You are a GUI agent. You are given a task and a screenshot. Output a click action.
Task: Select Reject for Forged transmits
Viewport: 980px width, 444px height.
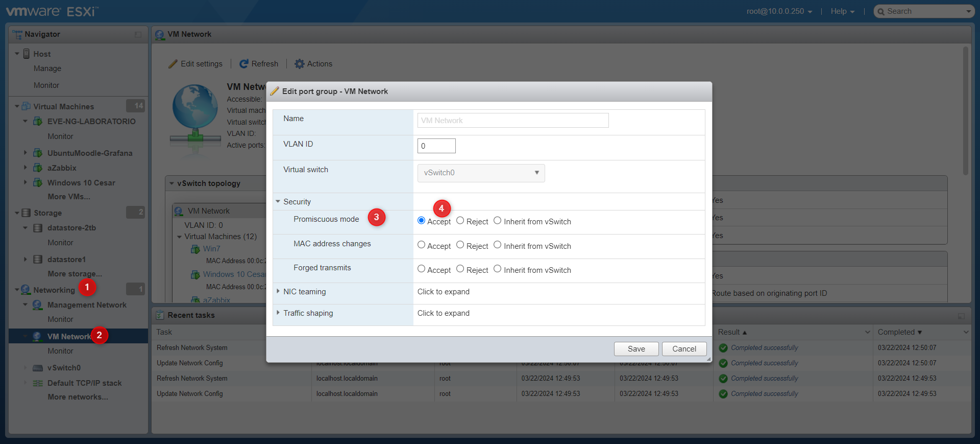tap(460, 269)
